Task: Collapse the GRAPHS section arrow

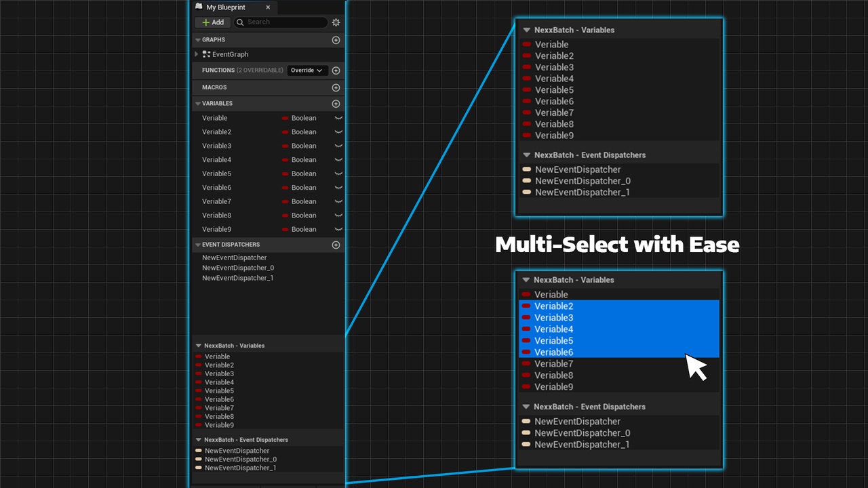Action: (x=197, y=40)
